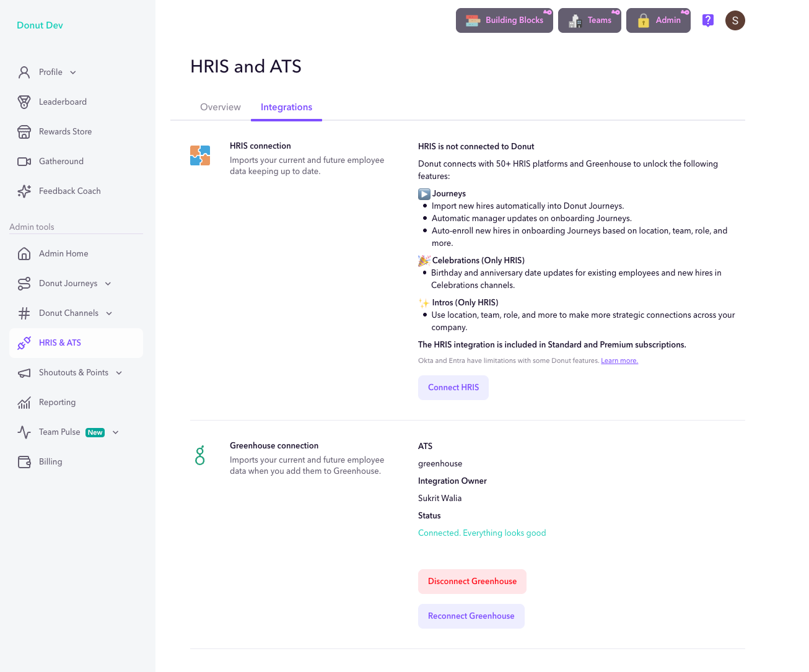809x672 pixels.
Task: Click the HRIS connection puzzle icon
Action: coord(200,155)
